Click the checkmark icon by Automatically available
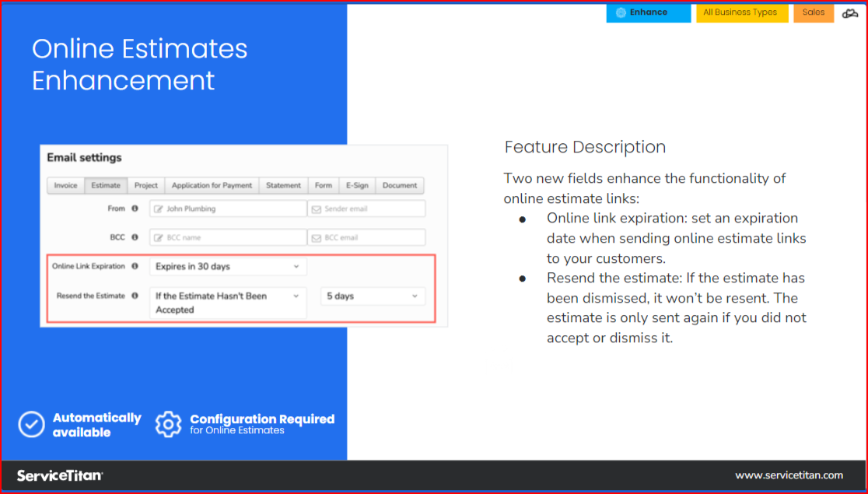Viewport: 868px width, 494px height. (32, 425)
